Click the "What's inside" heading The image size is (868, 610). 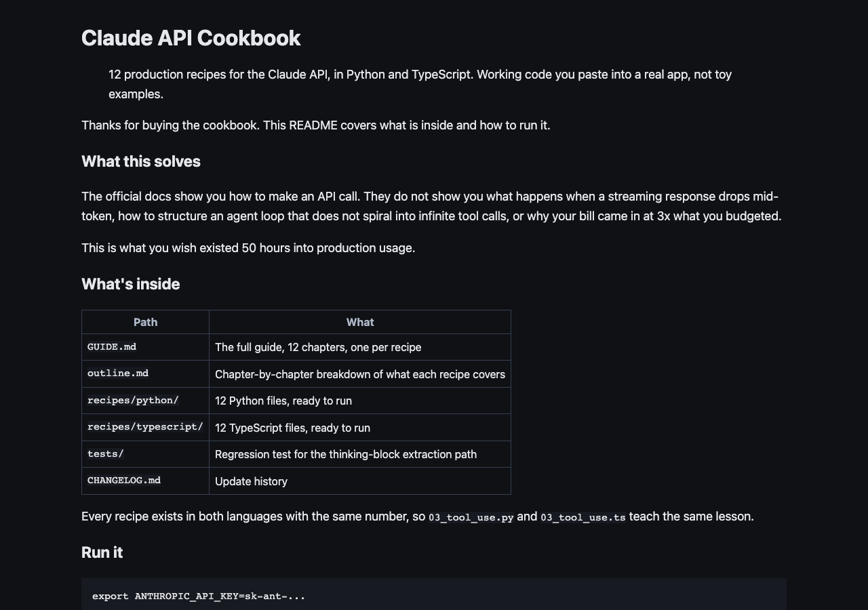point(130,284)
